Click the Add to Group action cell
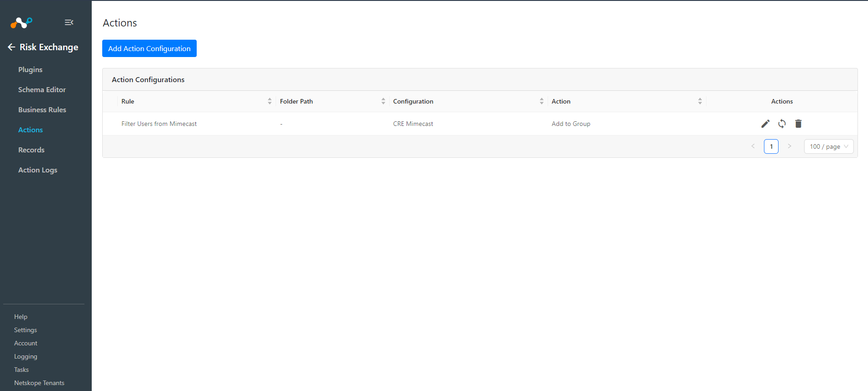 tap(571, 124)
